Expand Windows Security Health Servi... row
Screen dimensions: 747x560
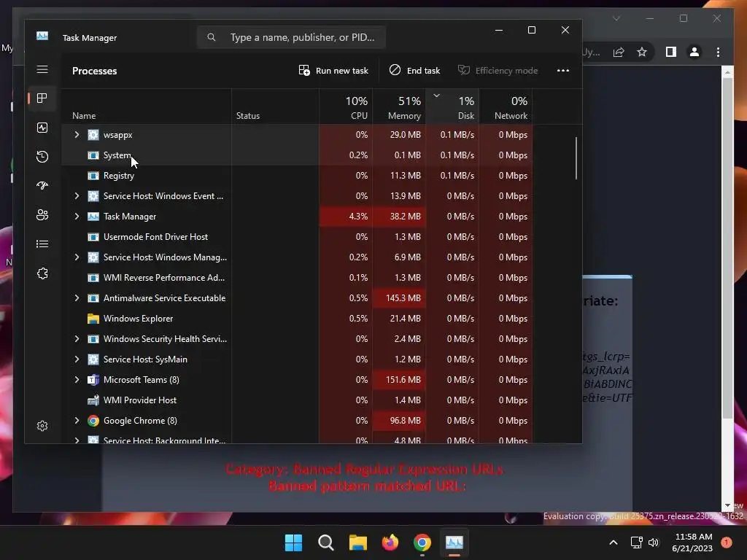point(77,339)
